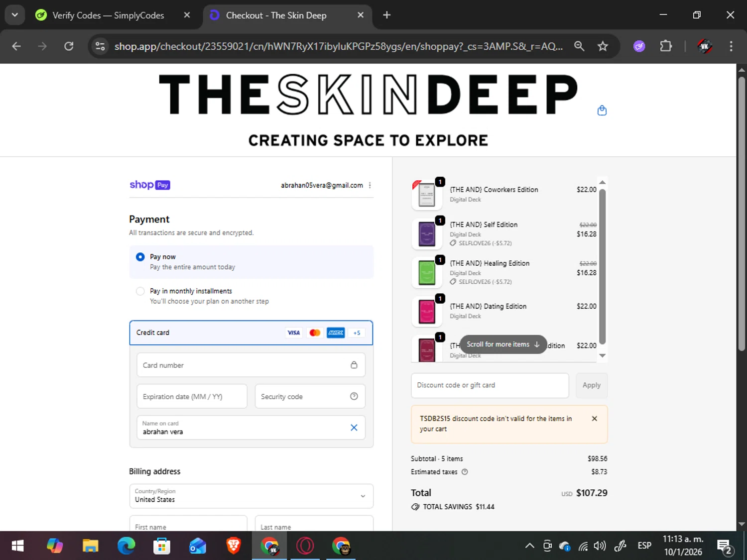747x560 pixels.
Task: Show the +5 additional card brands
Action: coord(357,333)
